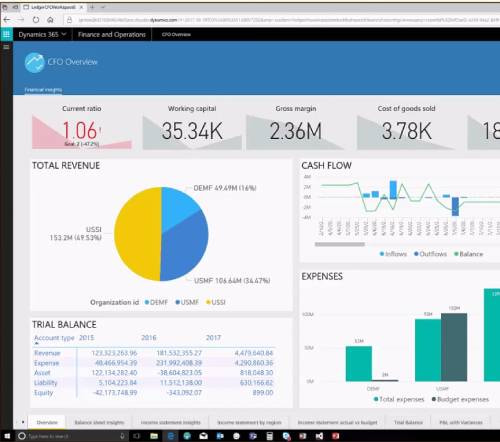Click the Revenue row label in Trial Balance
Screen dimensions: 500x442
coord(47,353)
